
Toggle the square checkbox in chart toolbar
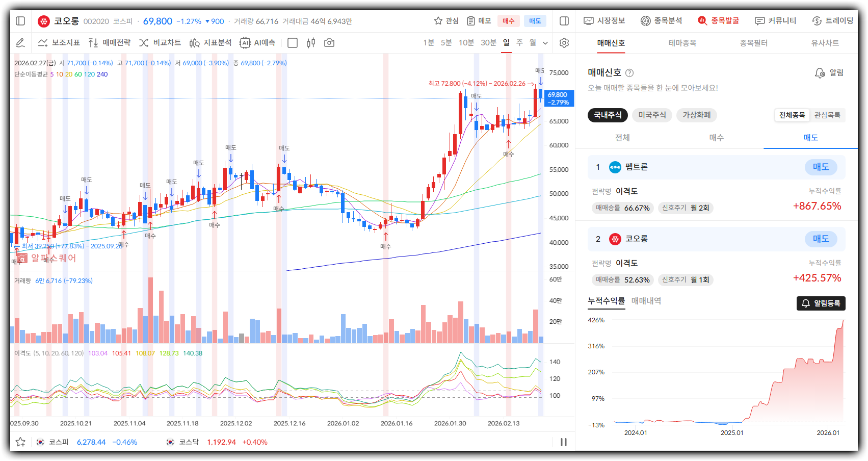[293, 43]
